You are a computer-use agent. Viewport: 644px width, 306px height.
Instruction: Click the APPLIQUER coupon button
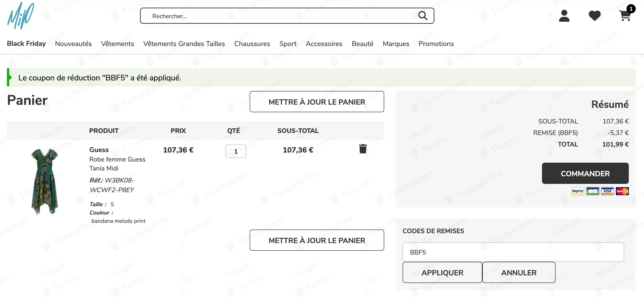click(x=442, y=273)
